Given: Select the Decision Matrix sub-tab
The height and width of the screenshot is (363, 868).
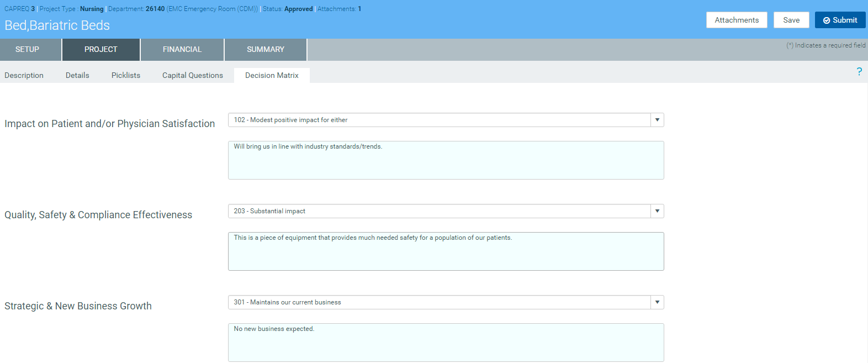Looking at the screenshot, I should coord(272,76).
